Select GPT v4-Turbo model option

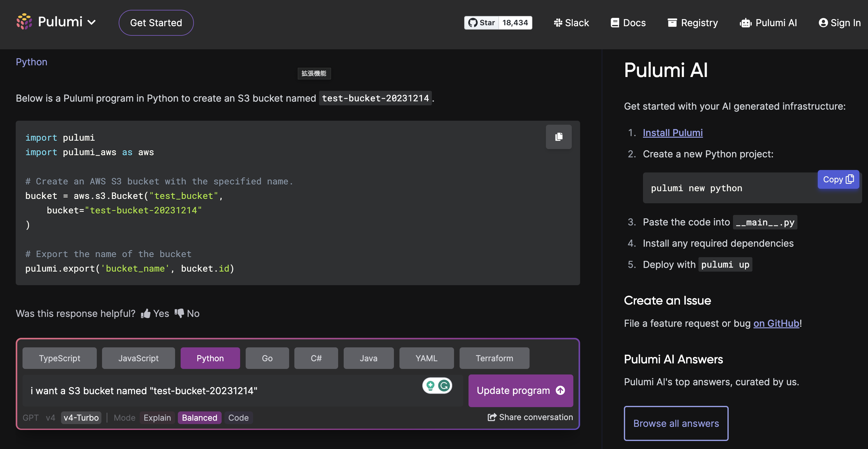point(81,418)
